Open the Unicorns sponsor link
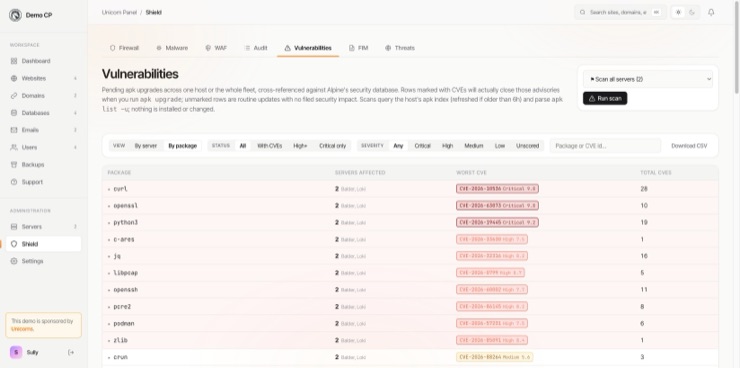Viewport: 740px width, 368px height. 22,329
